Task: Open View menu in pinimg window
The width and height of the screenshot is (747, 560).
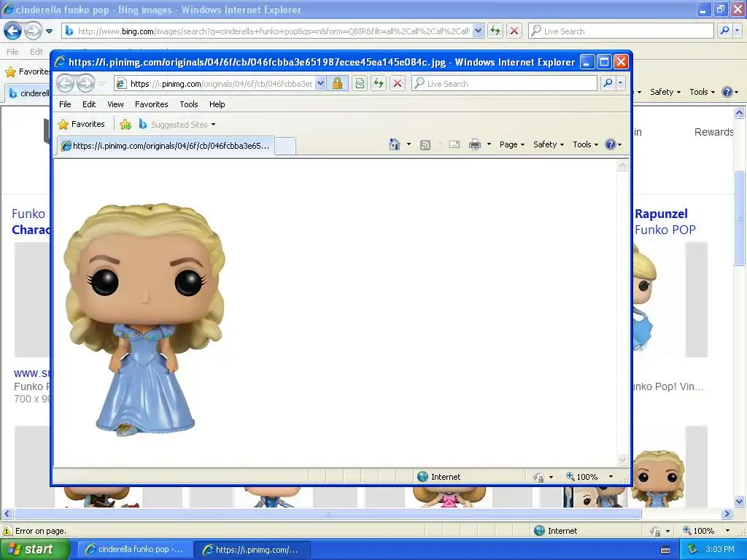Action: pyautogui.click(x=115, y=104)
